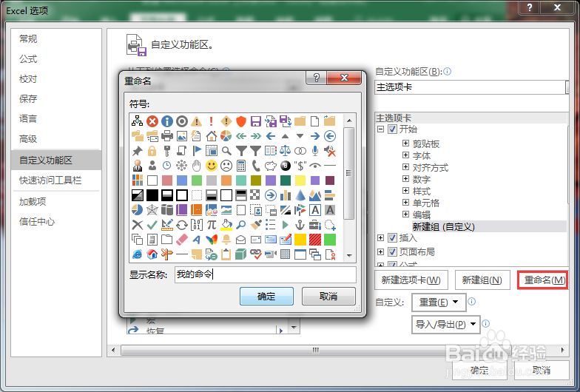Select the pushpin symbol
Screen dimensions: 580x392
coord(138,151)
